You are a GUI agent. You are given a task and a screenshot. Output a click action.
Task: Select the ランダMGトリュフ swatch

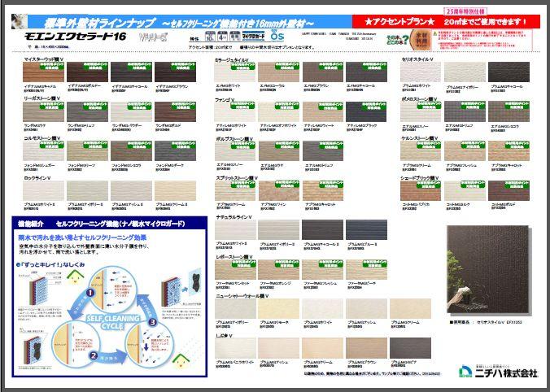87,111
